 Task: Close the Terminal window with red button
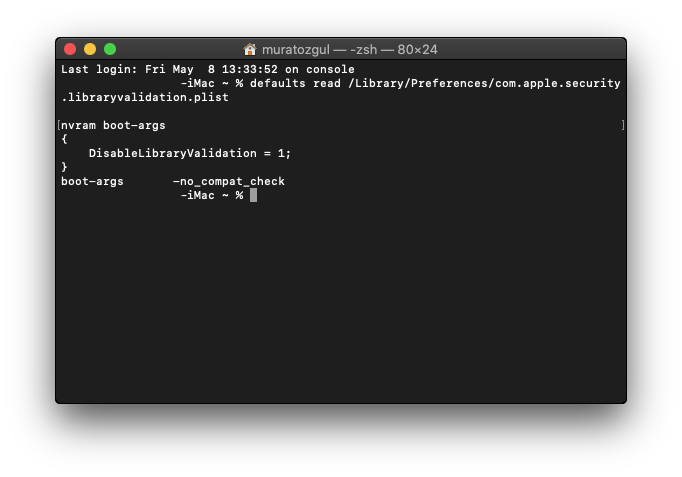[x=70, y=49]
